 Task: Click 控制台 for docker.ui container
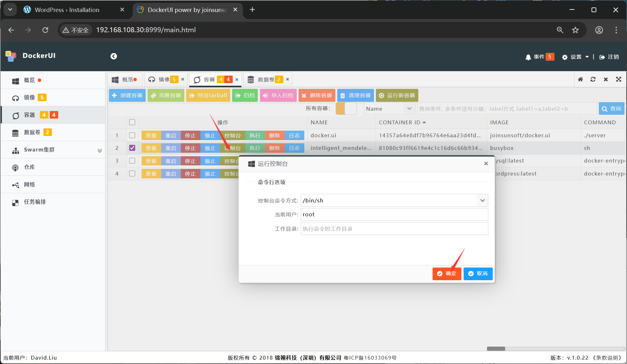(x=232, y=135)
